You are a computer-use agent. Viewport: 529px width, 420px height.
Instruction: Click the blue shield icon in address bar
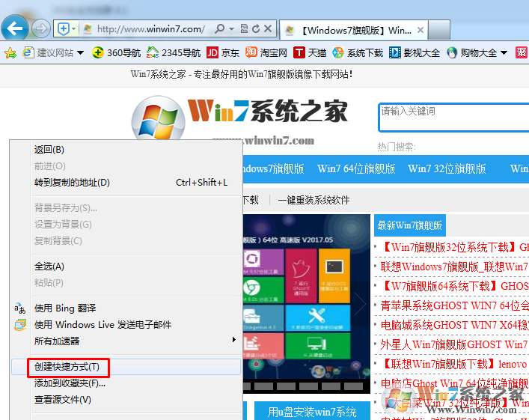click(64, 28)
